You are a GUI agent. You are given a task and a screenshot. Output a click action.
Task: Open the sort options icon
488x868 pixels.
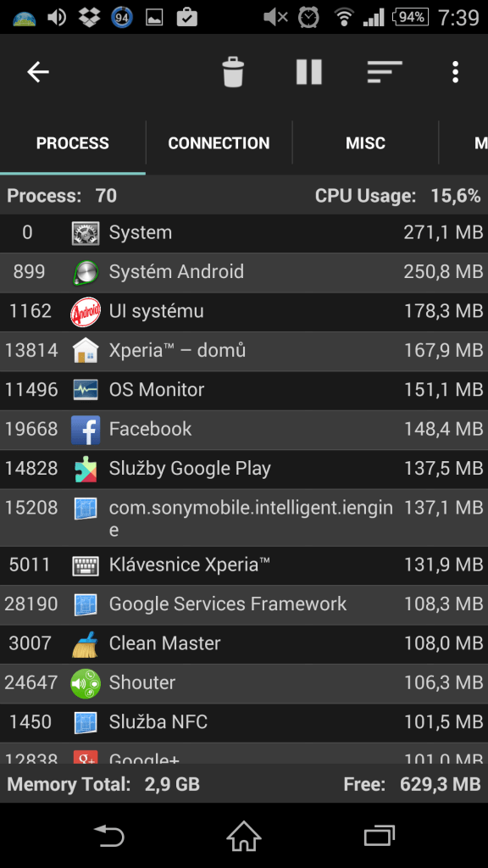385,72
